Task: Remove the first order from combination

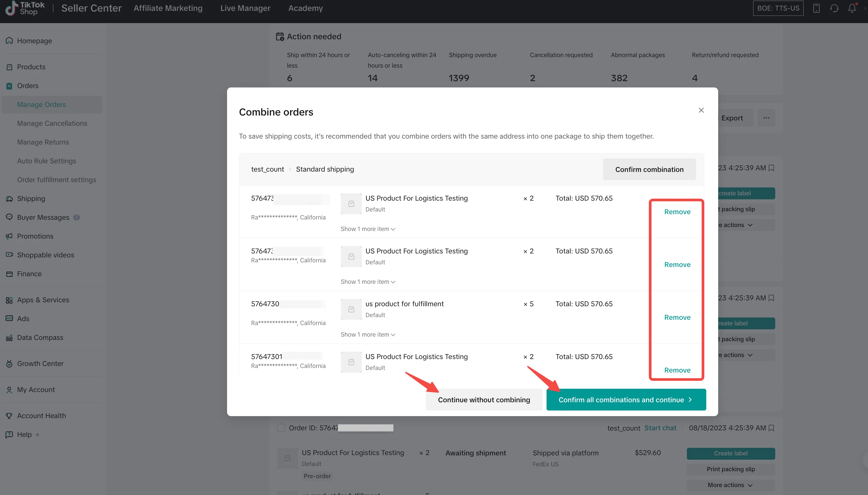Action: (677, 212)
